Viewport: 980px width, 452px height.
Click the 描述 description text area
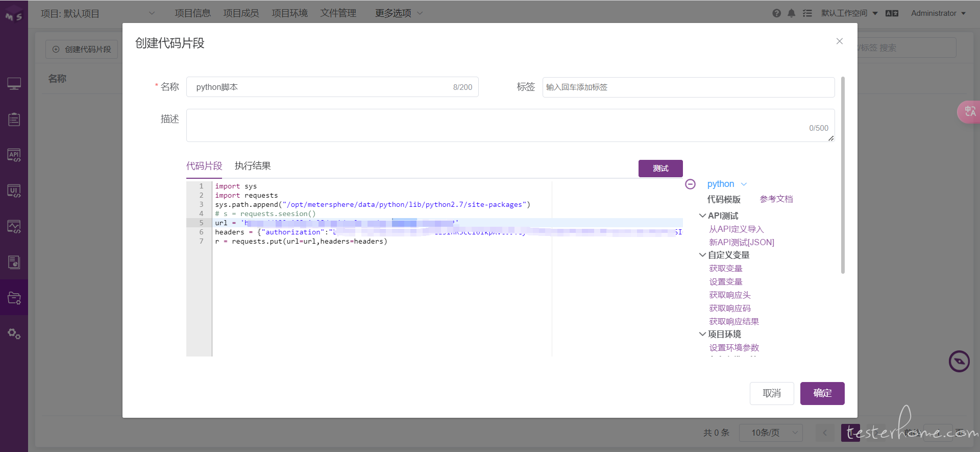coord(510,126)
